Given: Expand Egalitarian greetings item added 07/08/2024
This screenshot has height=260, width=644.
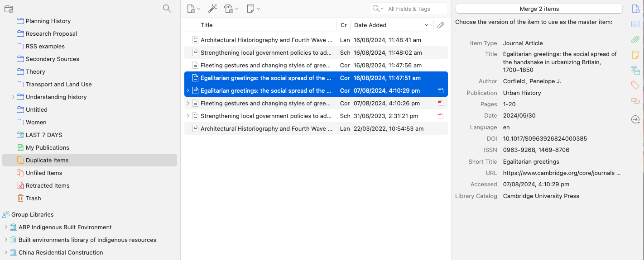Looking at the screenshot, I should 188,90.
